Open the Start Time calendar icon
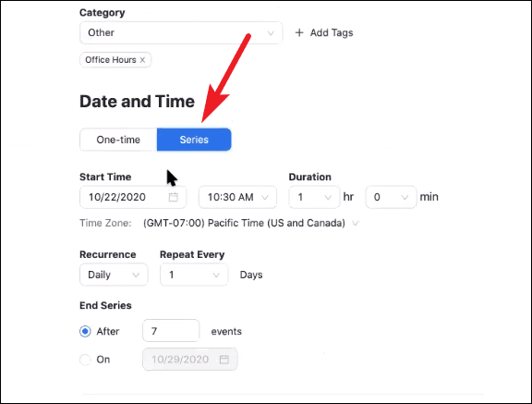This screenshot has width=532, height=404. click(x=174, y=197)
